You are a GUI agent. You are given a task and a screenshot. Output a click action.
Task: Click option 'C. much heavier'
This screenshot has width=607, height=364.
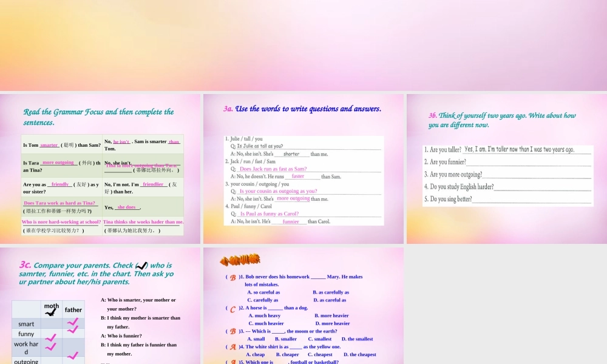[266, 323]
